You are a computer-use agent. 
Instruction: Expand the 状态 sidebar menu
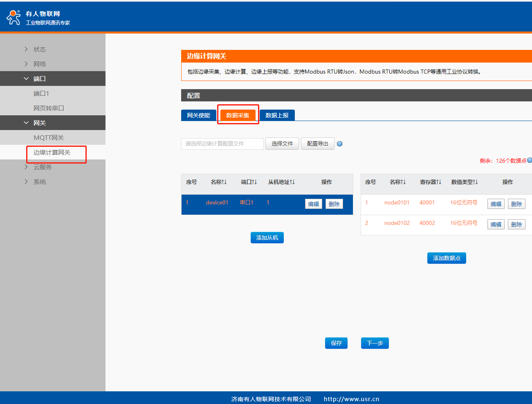39,49
